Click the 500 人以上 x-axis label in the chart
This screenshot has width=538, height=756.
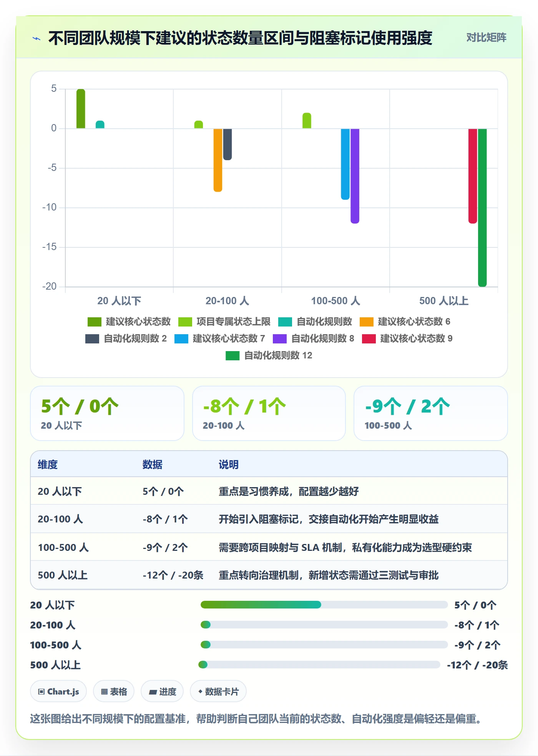[x=444, y=301]
